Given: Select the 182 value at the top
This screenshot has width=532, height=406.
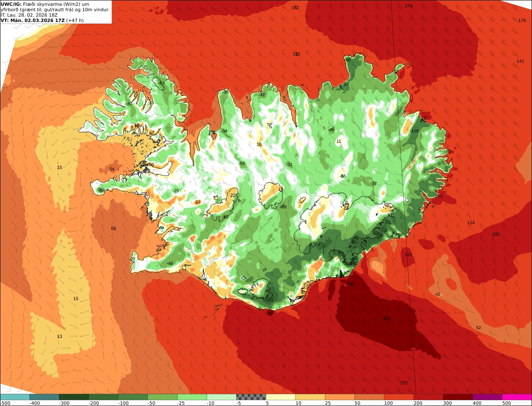Looking at the screenshot, I should click(295, 8).
